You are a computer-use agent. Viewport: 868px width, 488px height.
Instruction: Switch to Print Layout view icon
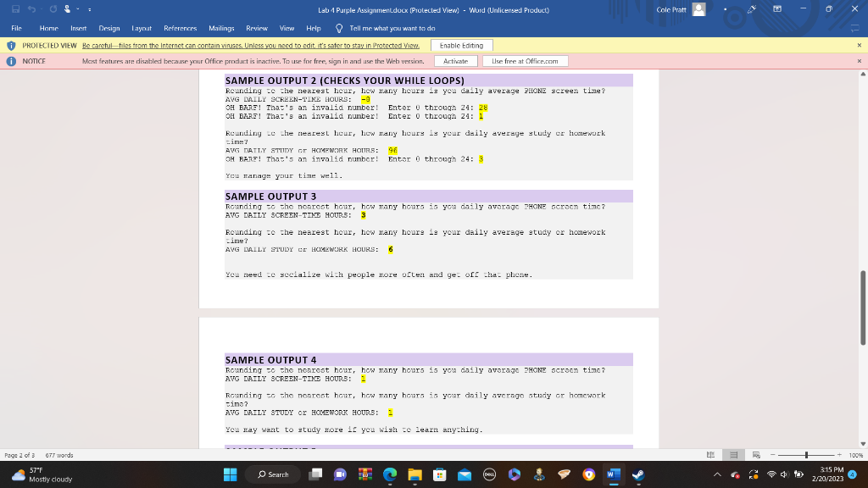[x=733, y=455]
